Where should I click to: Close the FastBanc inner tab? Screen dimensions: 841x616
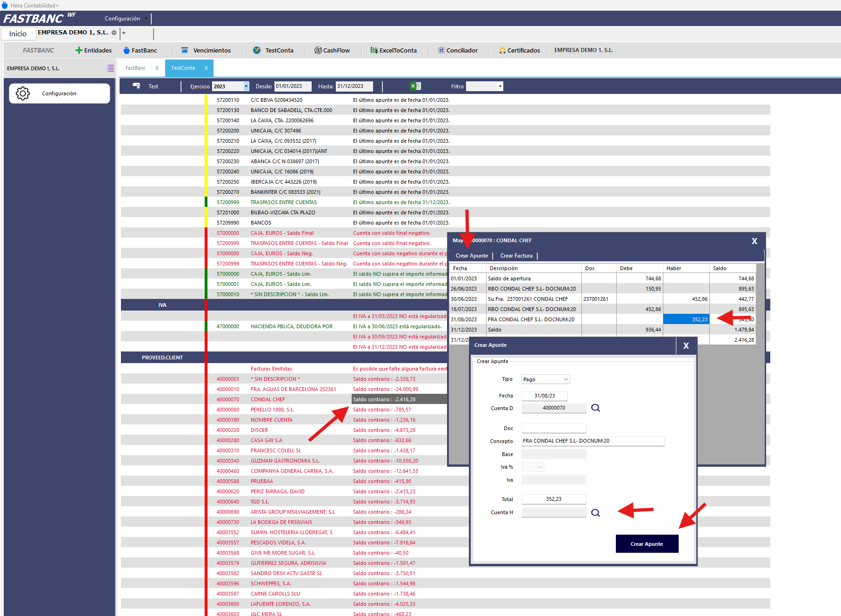(x=157, y=68)
